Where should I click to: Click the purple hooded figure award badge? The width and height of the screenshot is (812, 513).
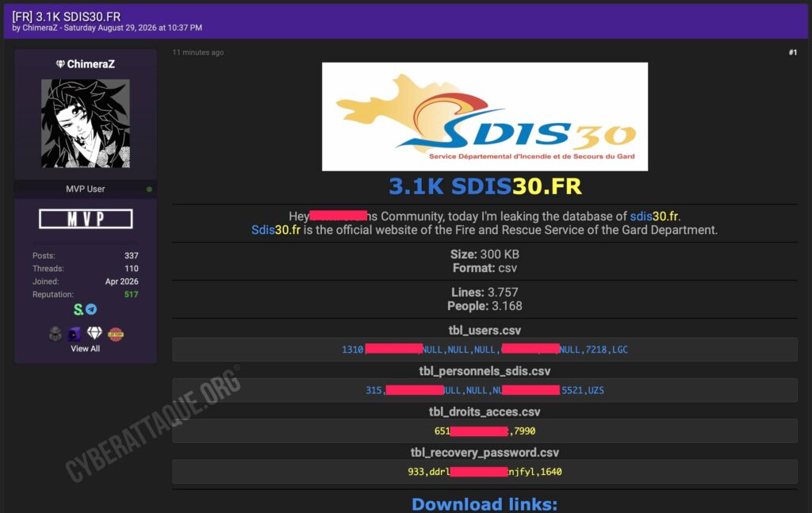click(74, 334)
